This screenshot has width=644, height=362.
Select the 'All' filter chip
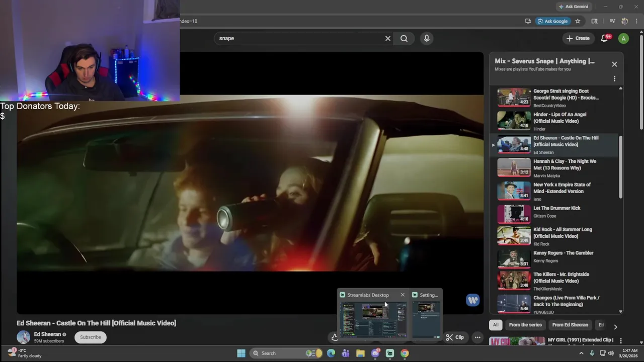pos(496,325)
